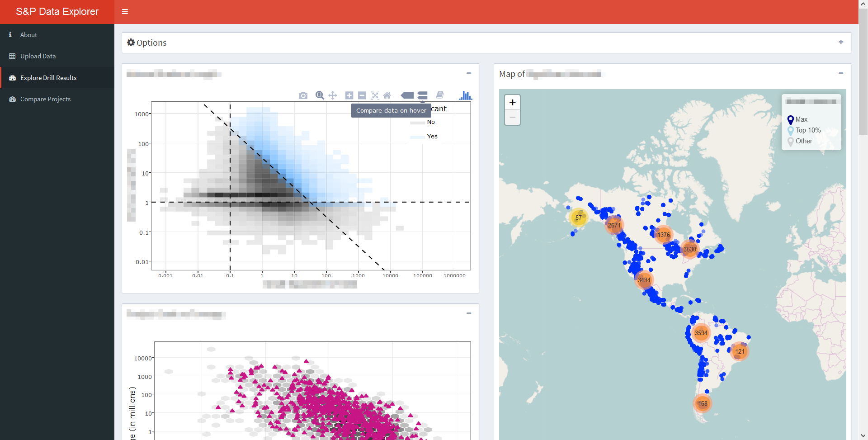Click the Options panel title
This screenshot has width=868, height=440.
tap(151, 43)
